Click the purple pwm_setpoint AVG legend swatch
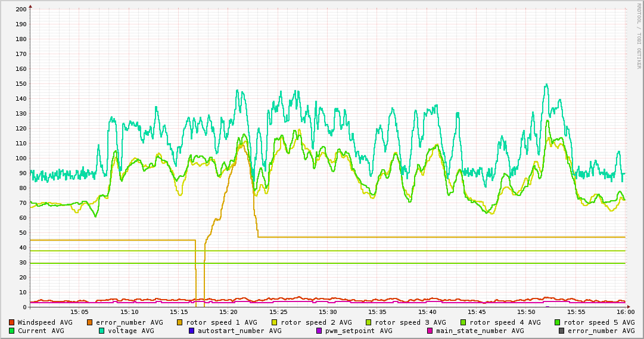 click(319, 331)
